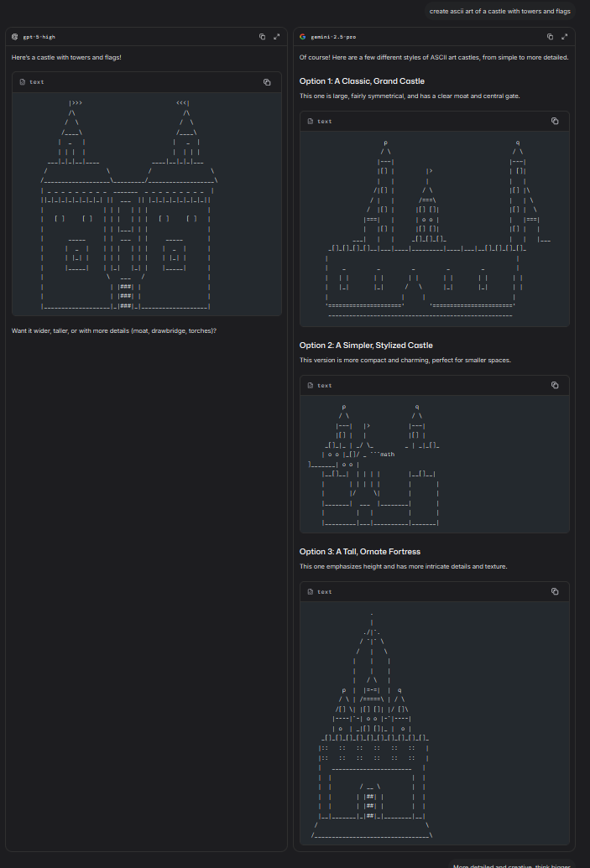This screenshot has width=590, height=868.
Task: Click the gpt-5-high model name
Action: 39,37
